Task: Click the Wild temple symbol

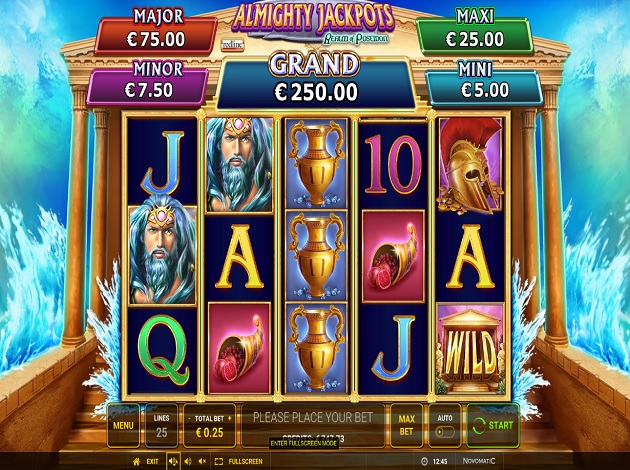Action: coord(470,348)
